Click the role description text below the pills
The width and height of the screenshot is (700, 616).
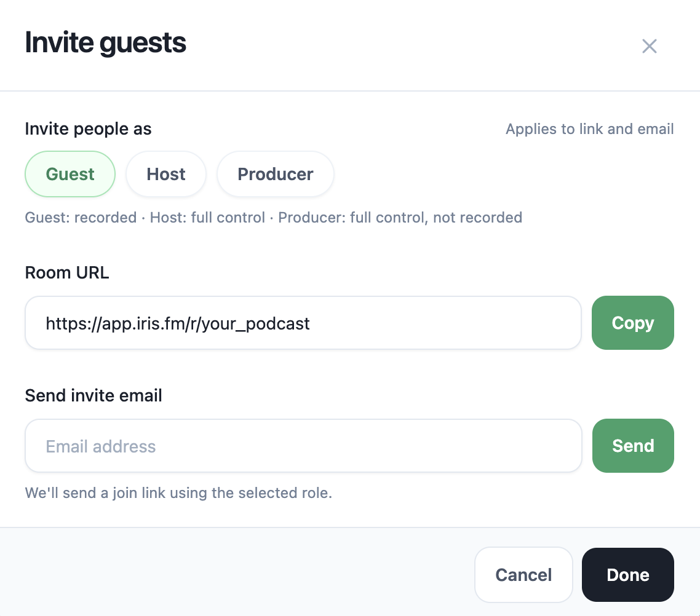point(273,217)
